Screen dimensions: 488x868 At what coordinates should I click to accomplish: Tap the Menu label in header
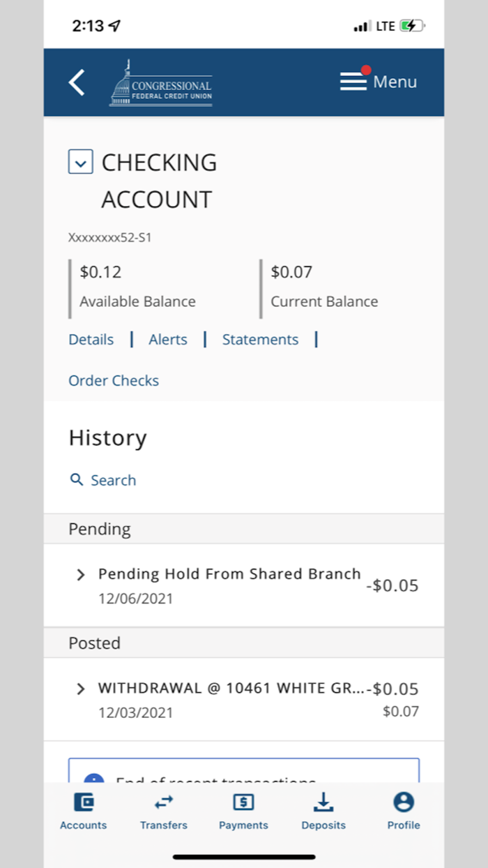(395, 82)
